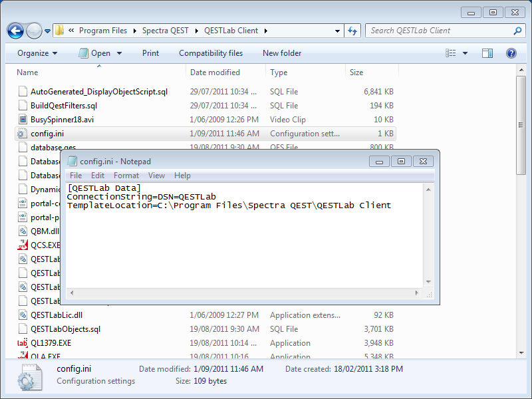Image resolution: width=532 pixels, height=399 pixels.
Task: Click the Compatibility files button
Action: tap(211, 53)
